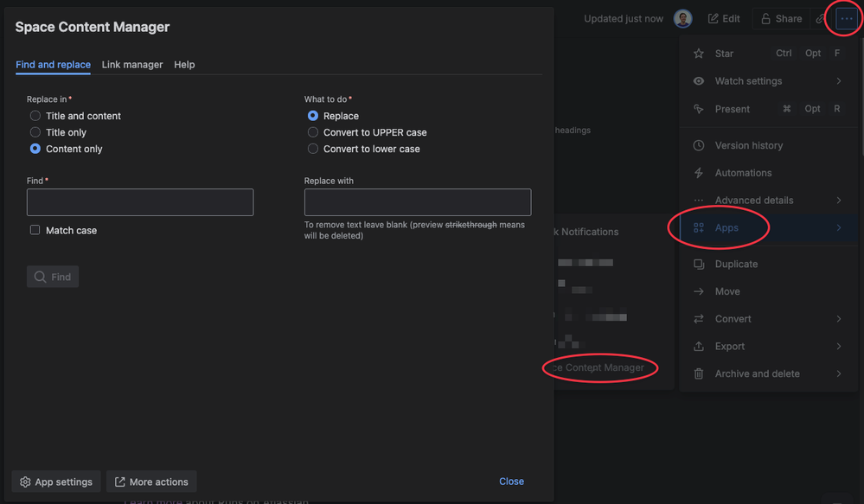Click the Close link in the dialog
The image size is (864, 504).
coord(511,482)
